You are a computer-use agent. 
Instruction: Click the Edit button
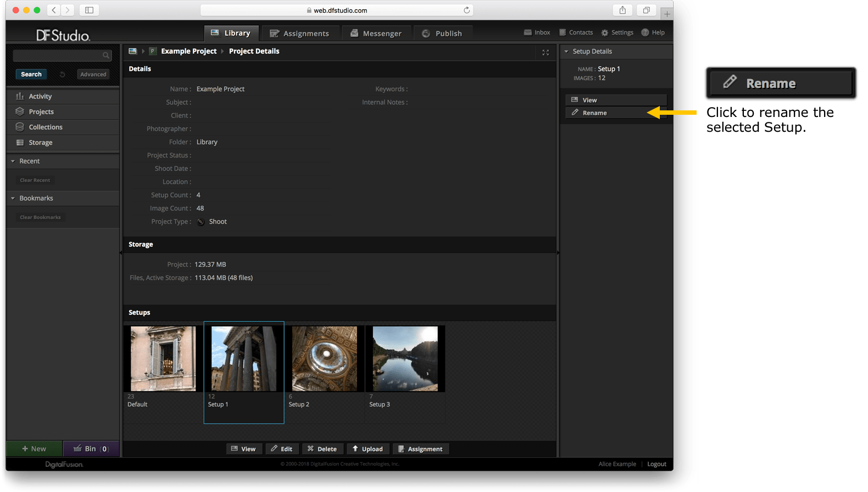pyautogui.click(x=282, y=449)
